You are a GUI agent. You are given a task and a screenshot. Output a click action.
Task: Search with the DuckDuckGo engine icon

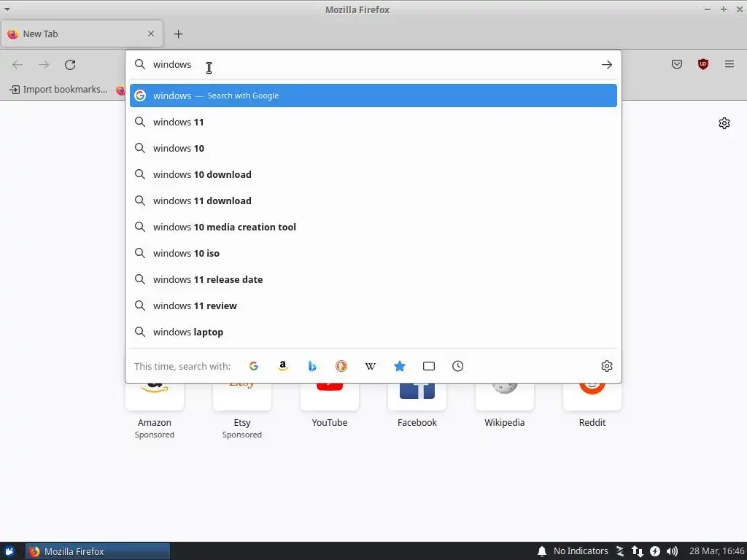pos(341,366)
